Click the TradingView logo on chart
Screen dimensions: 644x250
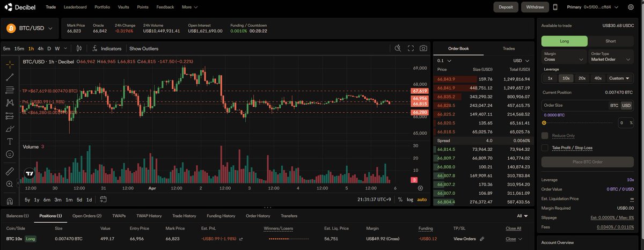29,173
